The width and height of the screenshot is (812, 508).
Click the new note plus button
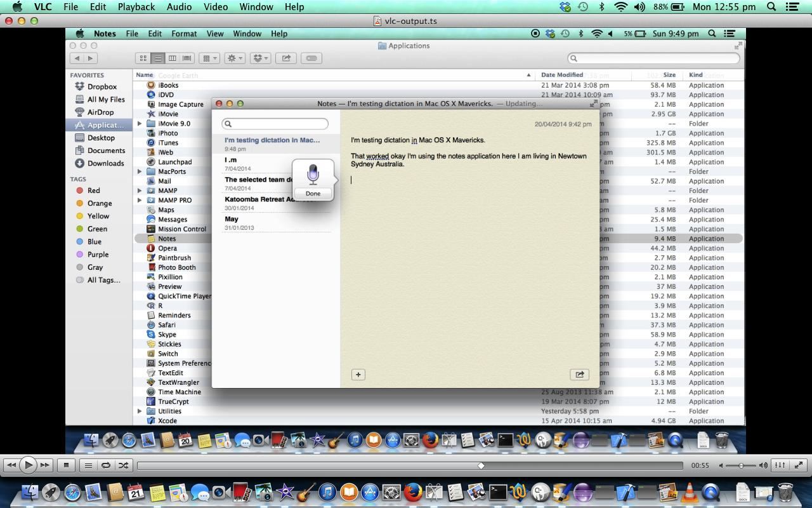tap(358, 375)
